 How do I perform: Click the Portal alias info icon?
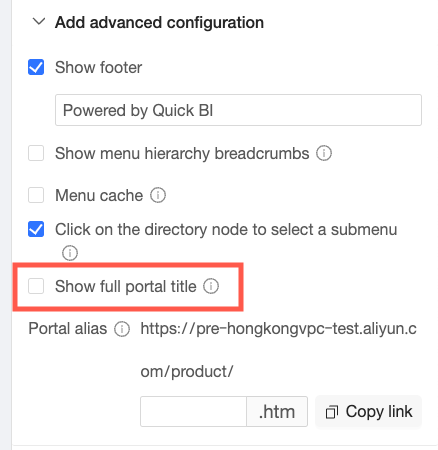coord(122,329)
